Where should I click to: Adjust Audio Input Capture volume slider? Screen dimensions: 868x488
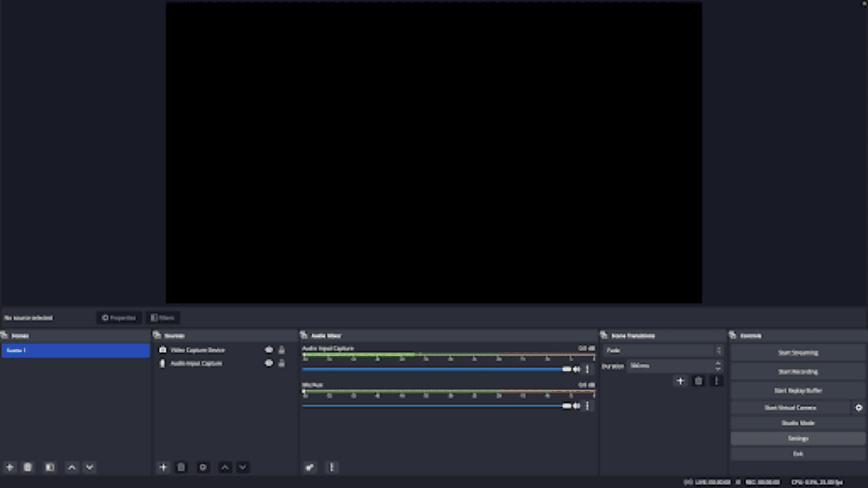566,369
